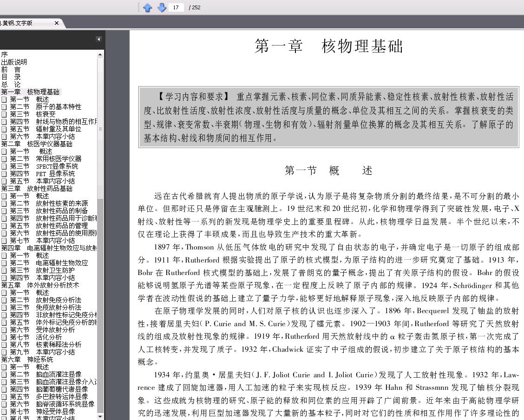Click page icon beside 第三节 脑血流灌注显像介入
This screenshot has width=524, height=420.
[x=4, y=382]
